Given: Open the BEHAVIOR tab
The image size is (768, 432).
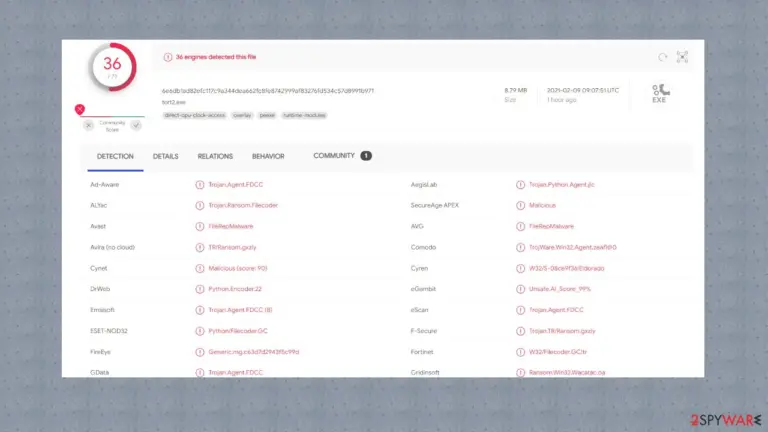Looking at the screenshot, I should tap(268, 156).
